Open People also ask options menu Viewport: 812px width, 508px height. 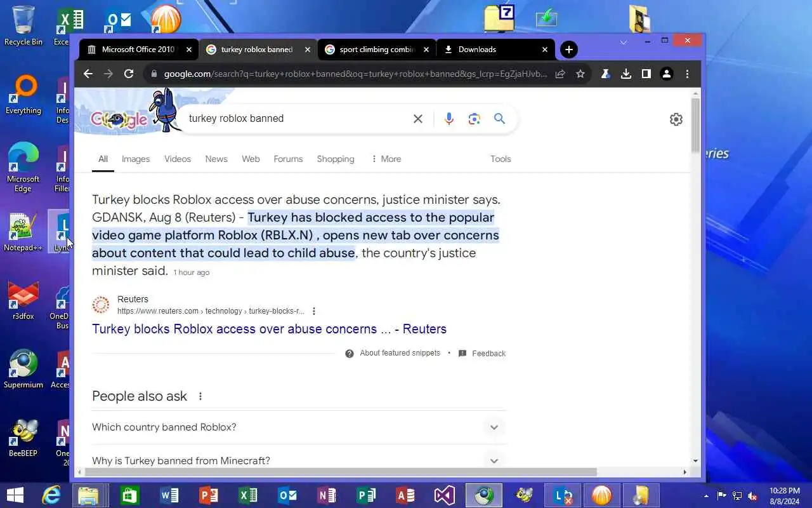[200, 396]
